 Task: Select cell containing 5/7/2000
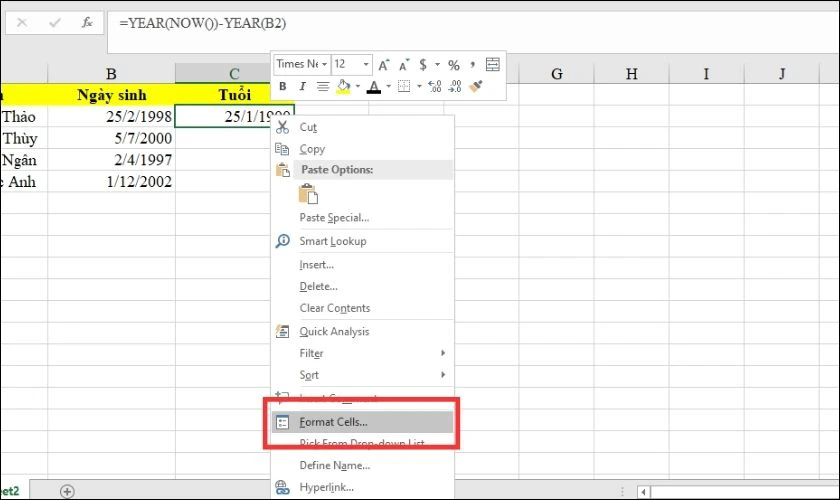coord(111,138)
